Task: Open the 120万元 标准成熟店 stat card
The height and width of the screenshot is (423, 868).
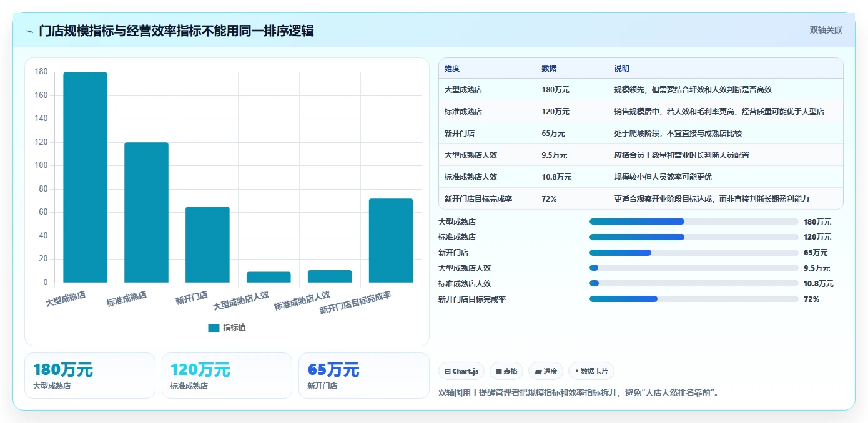Action: 227,376
